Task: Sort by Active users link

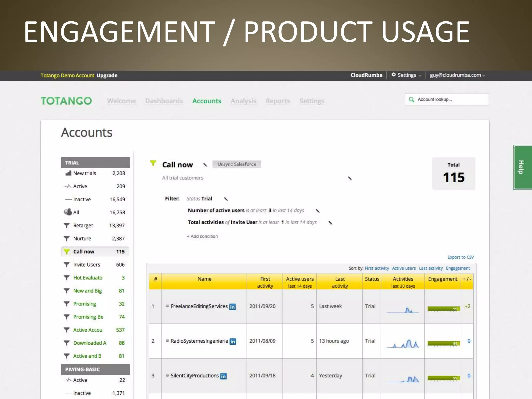Action: 404,268
